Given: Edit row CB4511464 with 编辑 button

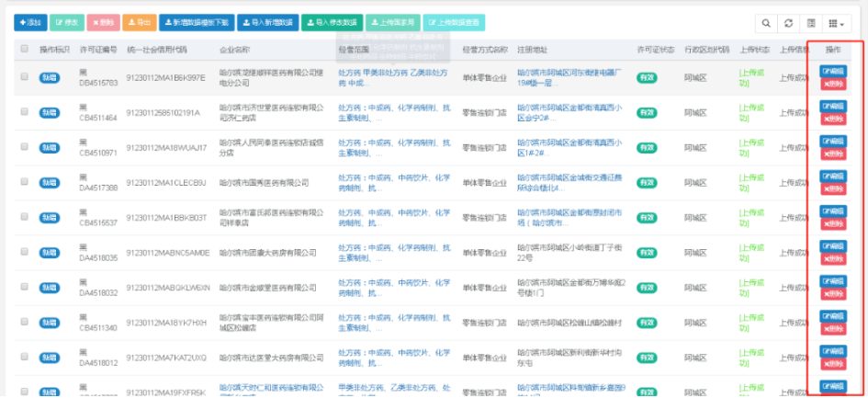Looking at the screenshot, I should [x=833, y=106].
